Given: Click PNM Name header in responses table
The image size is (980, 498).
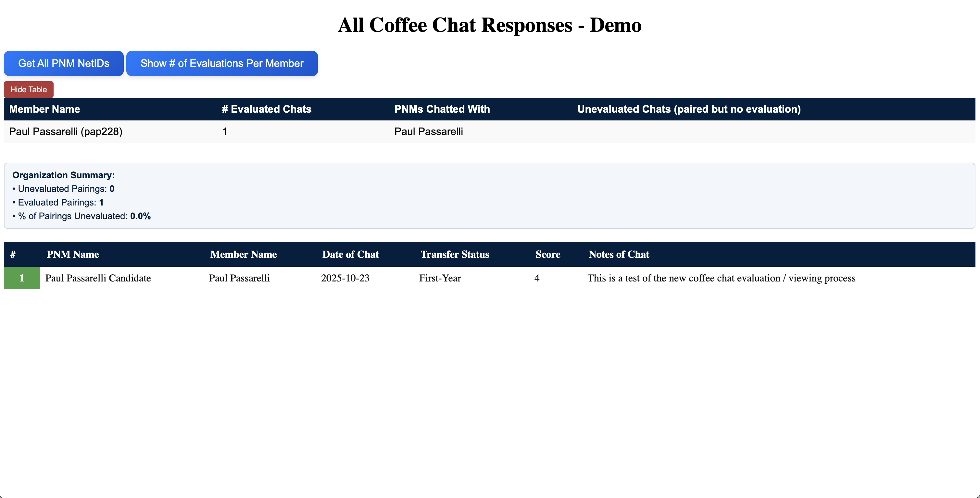Looking at the screenshot, I should [x=73, y=255].
